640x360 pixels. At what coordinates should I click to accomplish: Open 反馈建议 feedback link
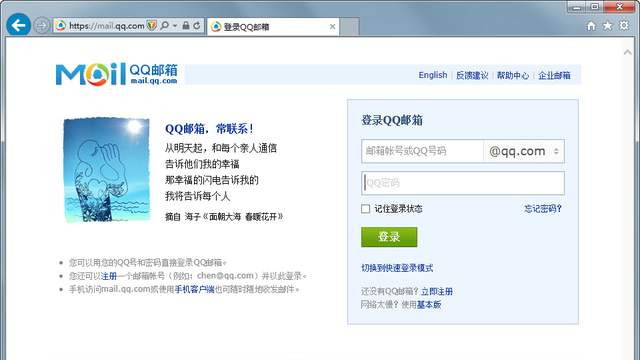[472, 76]
